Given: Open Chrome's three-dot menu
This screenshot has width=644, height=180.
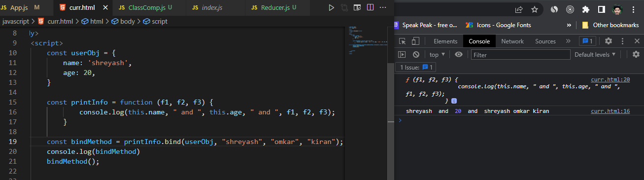Looking at the screenshot, I should 633,9.
